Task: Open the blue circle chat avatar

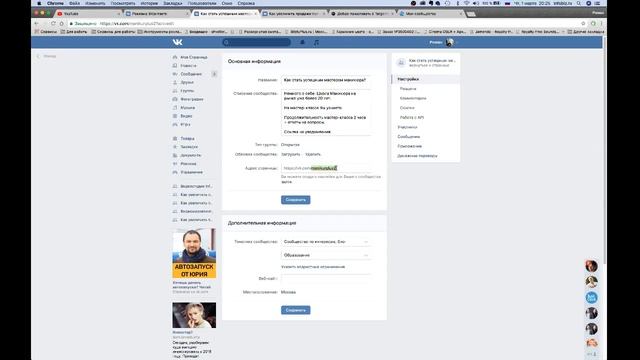Action: click(x=591, y=298)
